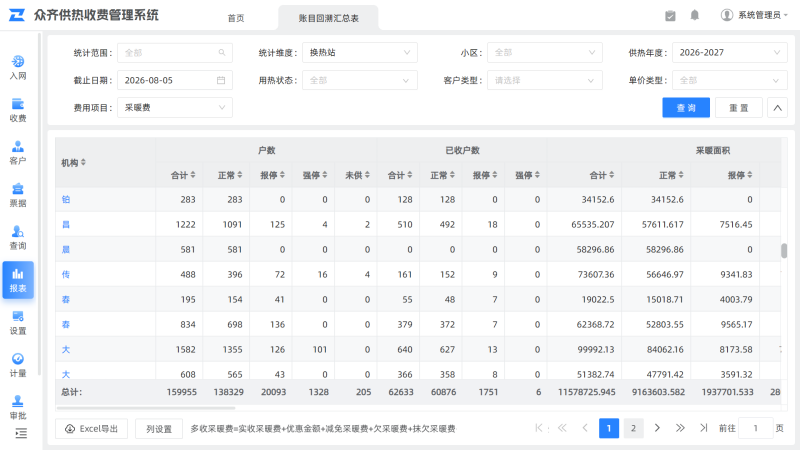
Task: Click the Excel导出 button
Action: point(91,429)
